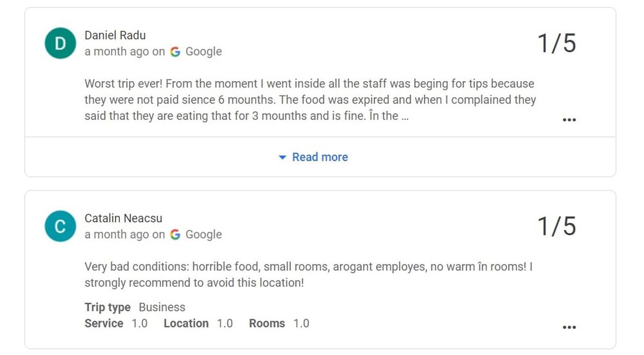Open Daniel Radu's reviewer profile
The image size is (644, 355).
[115, 35]
